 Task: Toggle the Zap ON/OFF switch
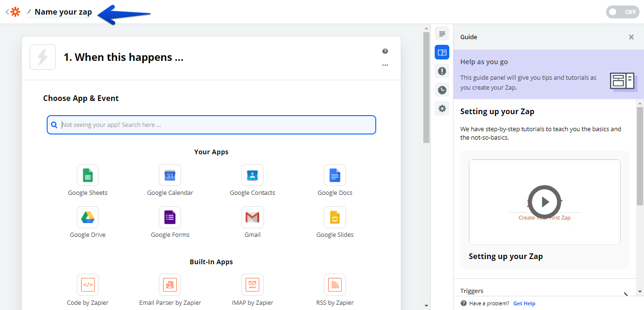pyautogui.click(x=622, y=12)
